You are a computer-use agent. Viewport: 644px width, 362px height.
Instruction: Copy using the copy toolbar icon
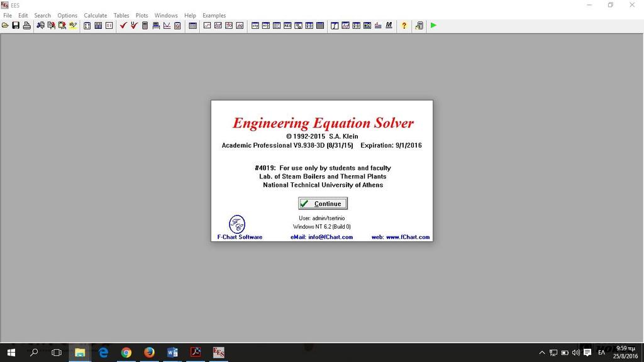(x=51, y=25)
